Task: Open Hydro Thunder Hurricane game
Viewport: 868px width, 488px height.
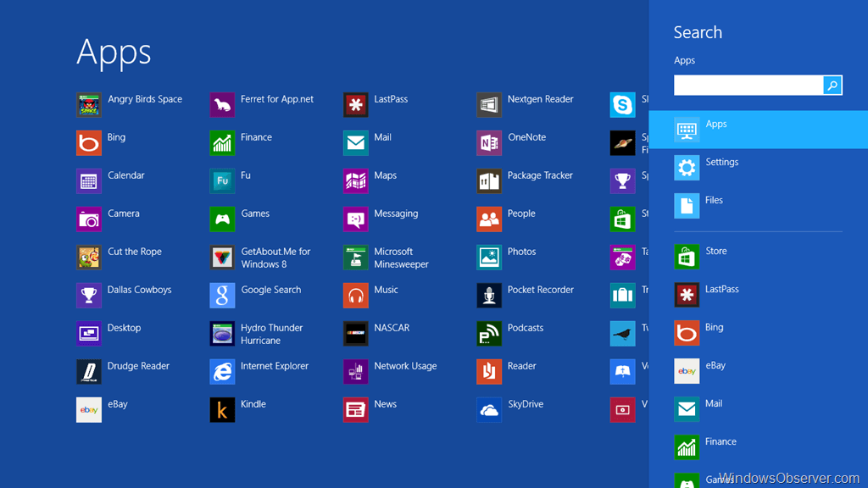Action: (x=222, y=334)
